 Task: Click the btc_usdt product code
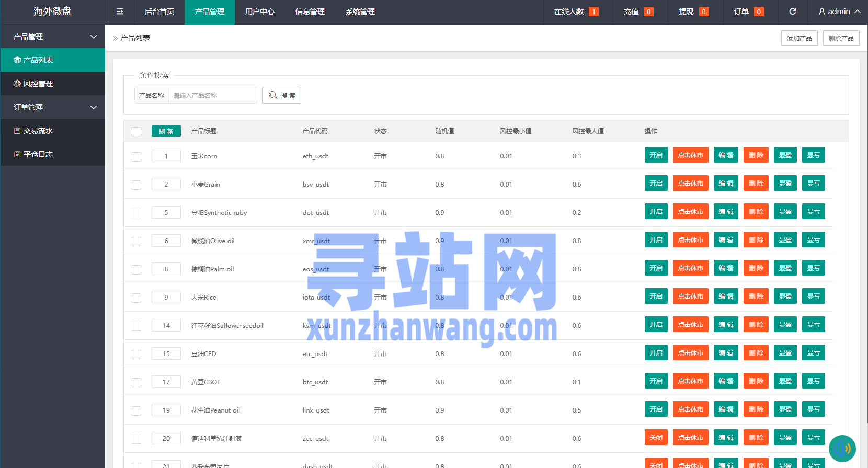[315, 382]
